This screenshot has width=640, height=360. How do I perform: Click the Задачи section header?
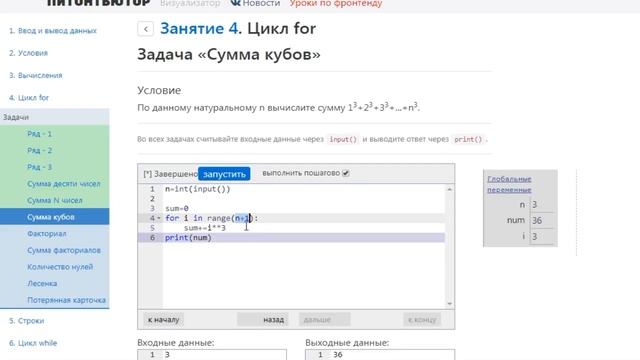[x=55, y=117]
